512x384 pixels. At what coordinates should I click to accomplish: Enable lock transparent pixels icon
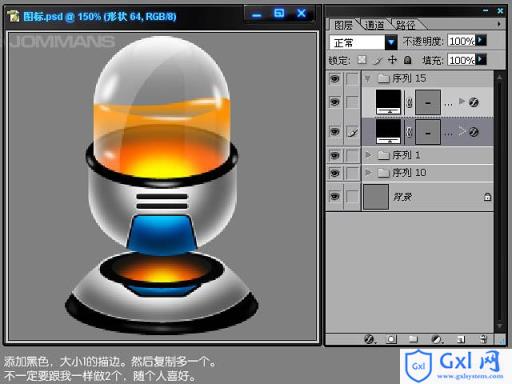[x=362, y=60]
